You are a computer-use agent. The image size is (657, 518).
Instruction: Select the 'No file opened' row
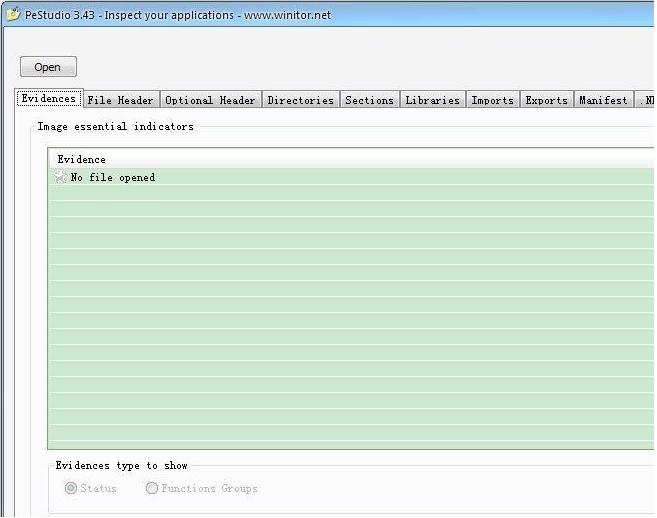pyautogui.click(x=351, y=177)
